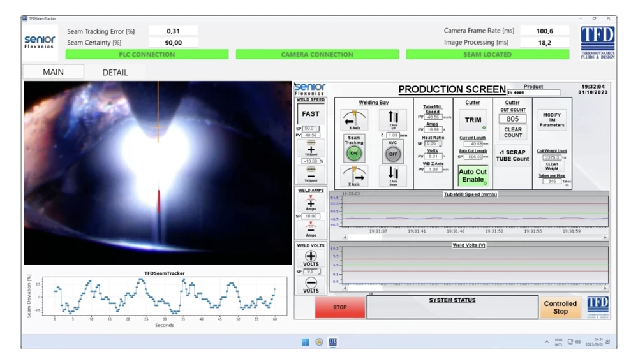
Task: Toggle Auto Cut Enable
Action: click(473, 176)
